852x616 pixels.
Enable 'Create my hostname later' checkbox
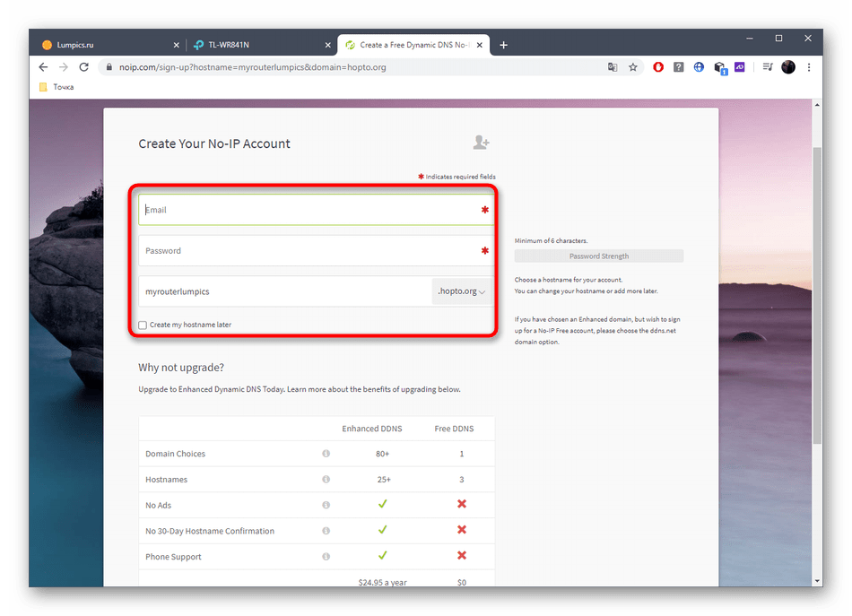point(143,325)
